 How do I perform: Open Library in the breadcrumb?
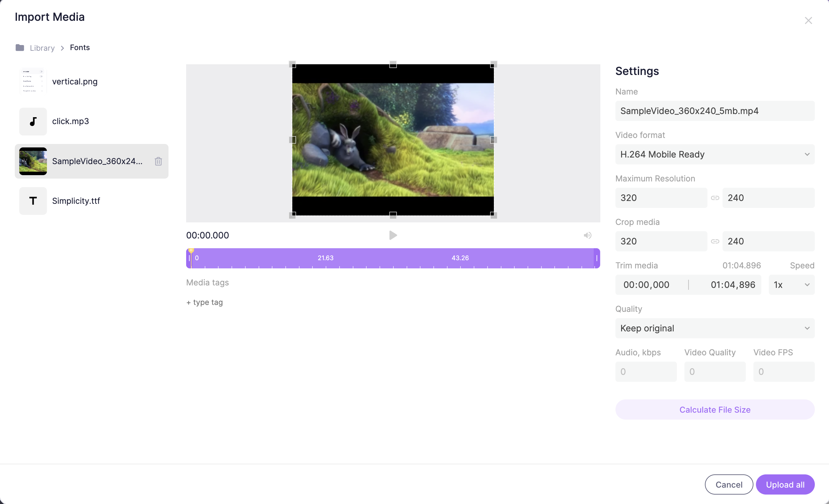point(42,48)
